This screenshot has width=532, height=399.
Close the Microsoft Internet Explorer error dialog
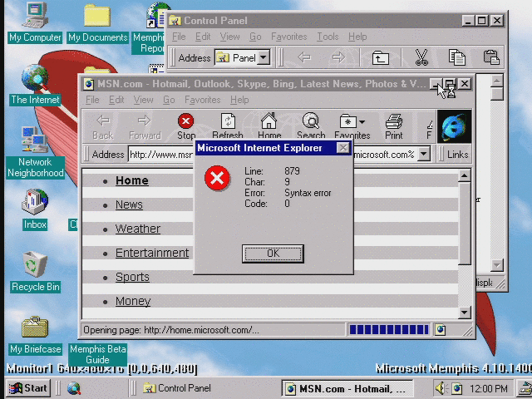tap(343, 148)
